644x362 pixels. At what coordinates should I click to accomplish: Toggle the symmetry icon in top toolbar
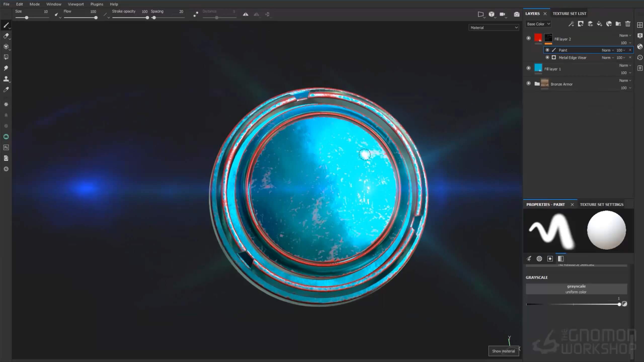point(246,14)
